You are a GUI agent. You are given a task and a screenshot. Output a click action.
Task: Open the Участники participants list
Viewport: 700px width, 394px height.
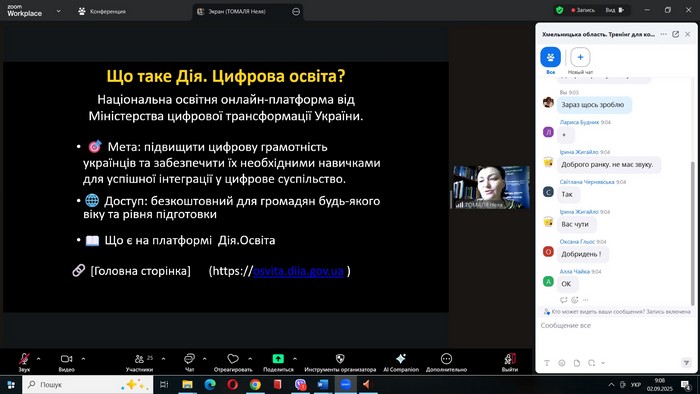(x=139, y=359)
